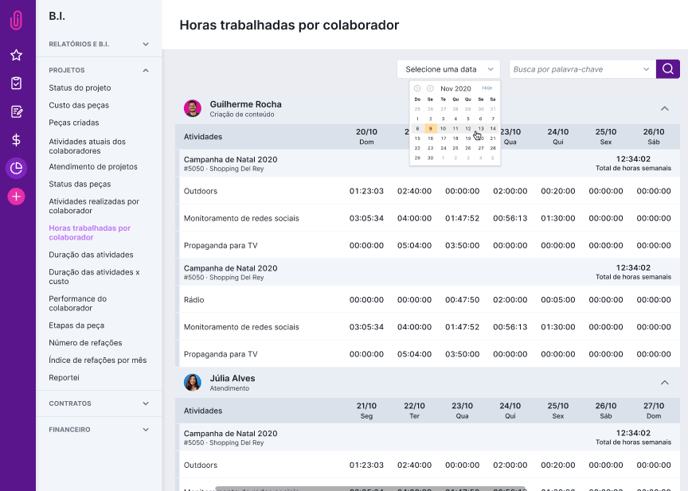Viewport: 688px width, 491px height.
Task: Open the pie chart reports icon
Action: click(16, 168)
